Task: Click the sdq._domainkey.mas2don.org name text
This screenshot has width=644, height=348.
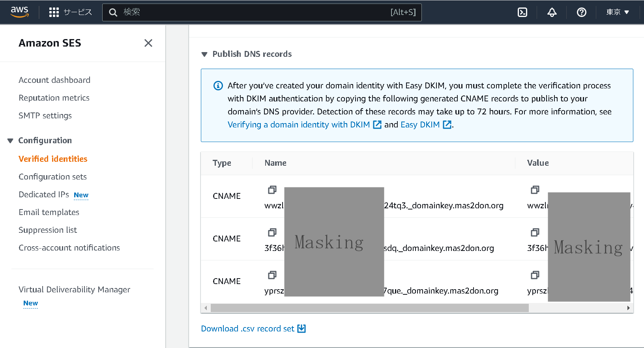Action: (x=439, y=248)
